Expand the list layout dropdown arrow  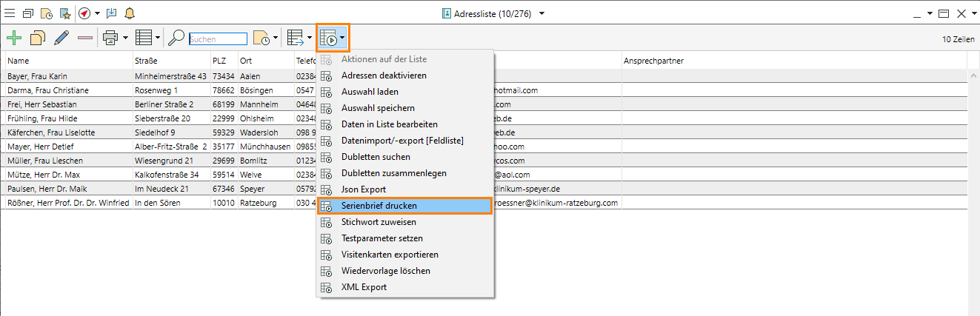[158, 37]
